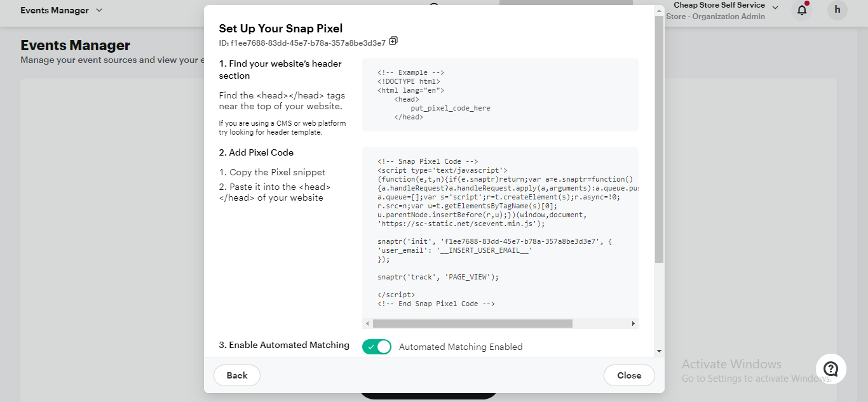The height and width of the screenshot is (402, 868).
Task: Click code box left scroll arrow
Action: click(367, 324)
